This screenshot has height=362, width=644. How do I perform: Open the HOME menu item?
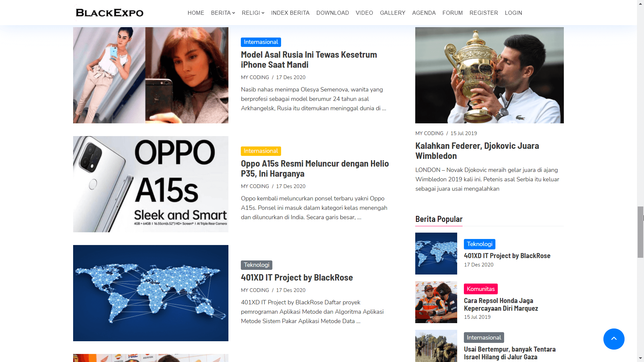click(x=196, y=13)
